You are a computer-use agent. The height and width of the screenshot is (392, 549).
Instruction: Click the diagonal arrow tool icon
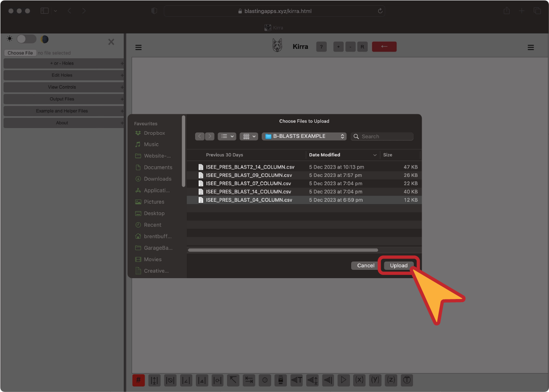point(233,380)
